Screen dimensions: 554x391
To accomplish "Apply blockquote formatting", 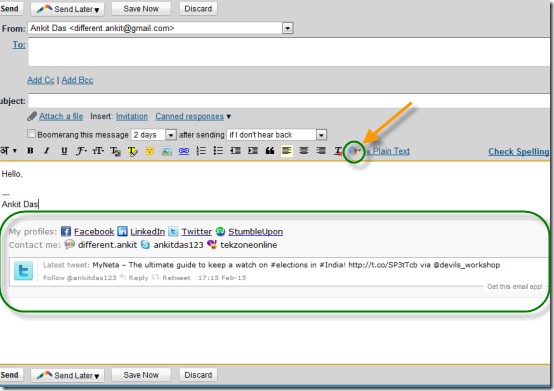I will tap(270, 151).
